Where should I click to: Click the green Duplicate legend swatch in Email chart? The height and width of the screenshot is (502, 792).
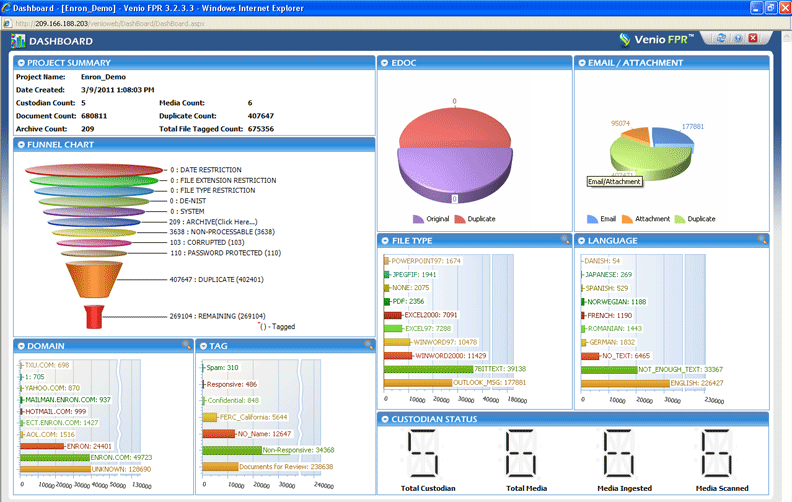[680, 219]
